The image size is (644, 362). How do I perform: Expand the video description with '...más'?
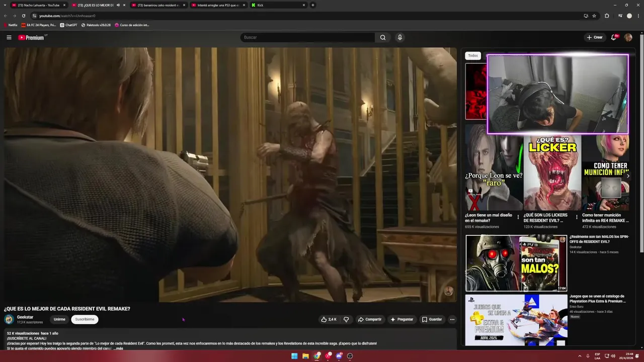tap(118, 348)
